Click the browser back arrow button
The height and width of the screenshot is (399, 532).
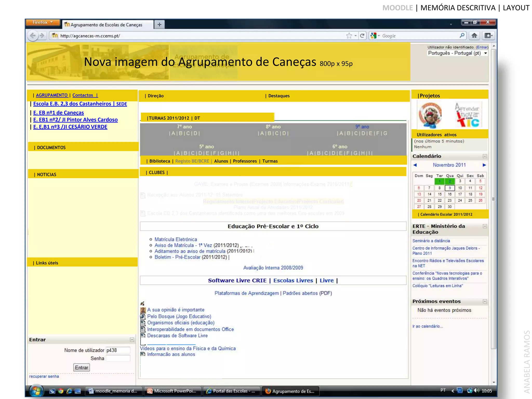coord(33,36)
